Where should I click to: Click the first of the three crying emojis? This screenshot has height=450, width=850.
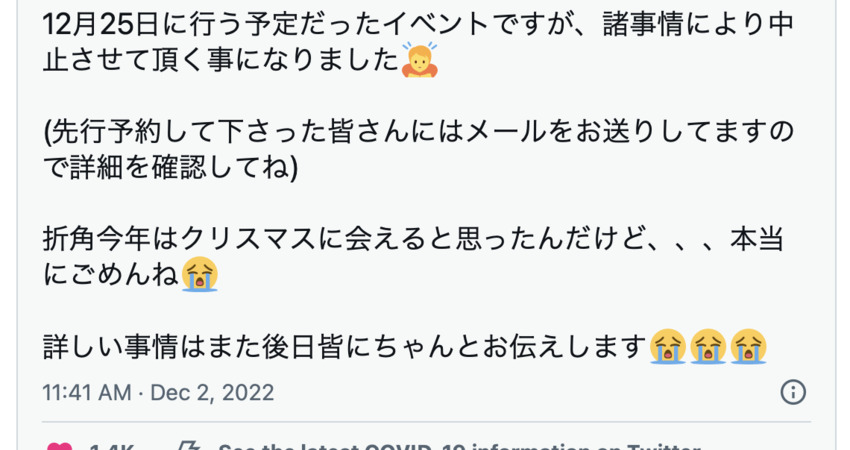point(668,346)
